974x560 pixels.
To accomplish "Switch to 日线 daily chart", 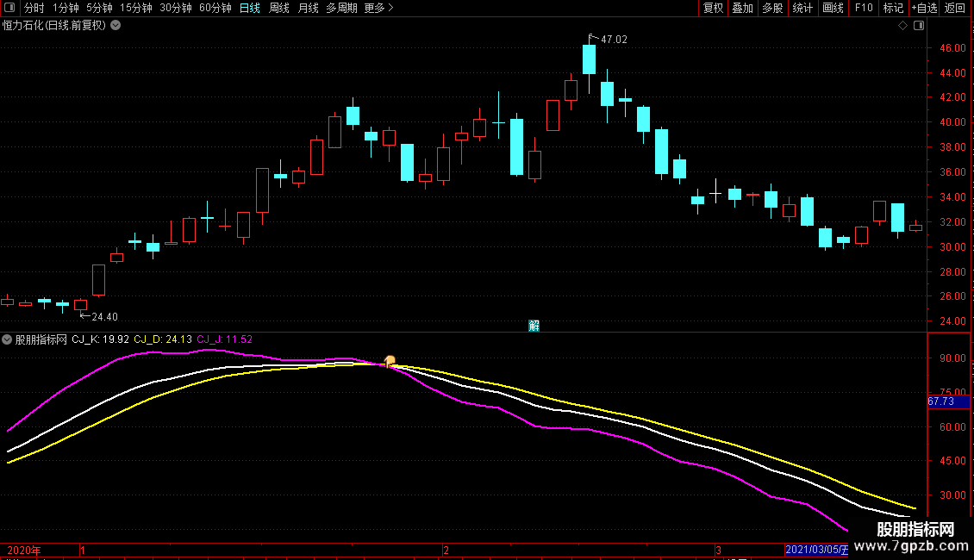I will [x=250, y=8].
